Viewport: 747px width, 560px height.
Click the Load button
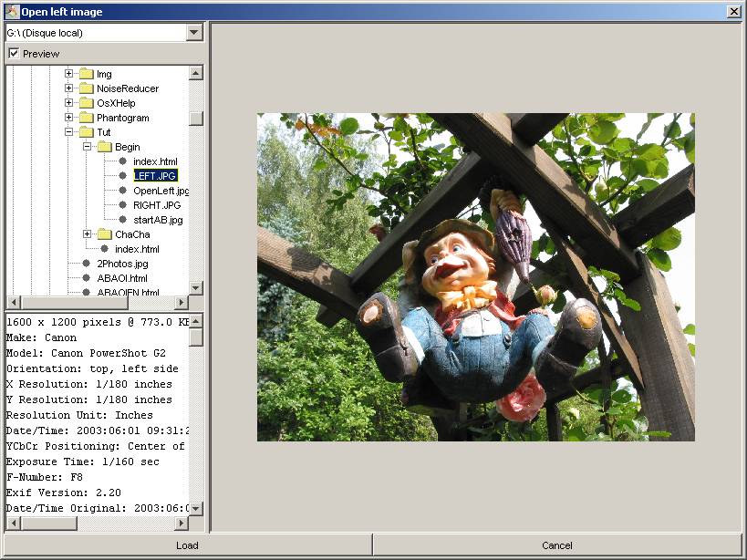[188, 545]
